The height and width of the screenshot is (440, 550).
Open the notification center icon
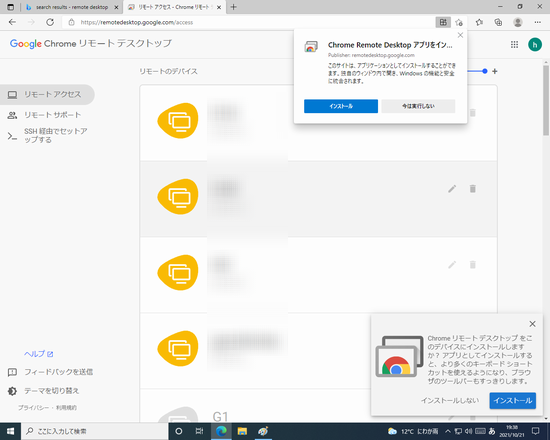535,431
